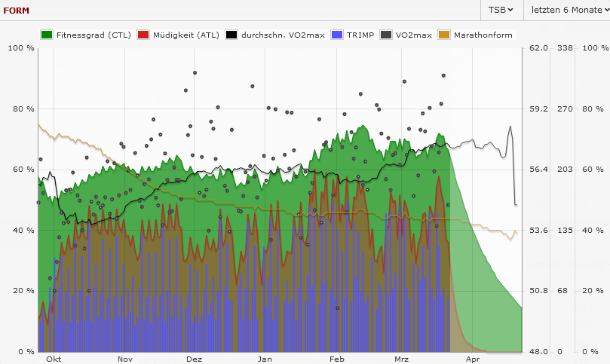Click the black durchschn. VO2max legend icon
The height and width of the screenshot is (364, 610).
tap(231, 35)
